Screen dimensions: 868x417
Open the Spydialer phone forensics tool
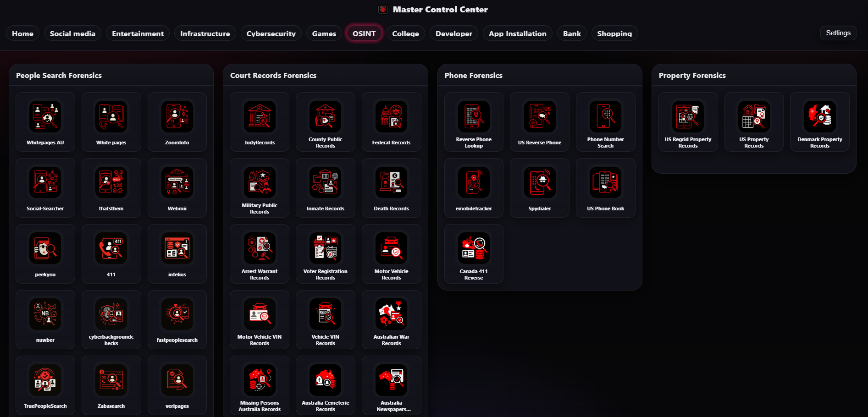539,187
